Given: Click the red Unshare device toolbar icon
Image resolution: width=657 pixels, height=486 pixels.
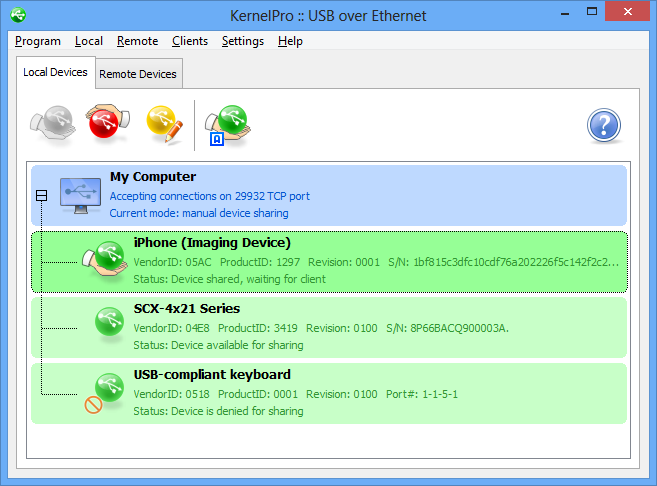Looking at the screenshot, I should [108, 122].
